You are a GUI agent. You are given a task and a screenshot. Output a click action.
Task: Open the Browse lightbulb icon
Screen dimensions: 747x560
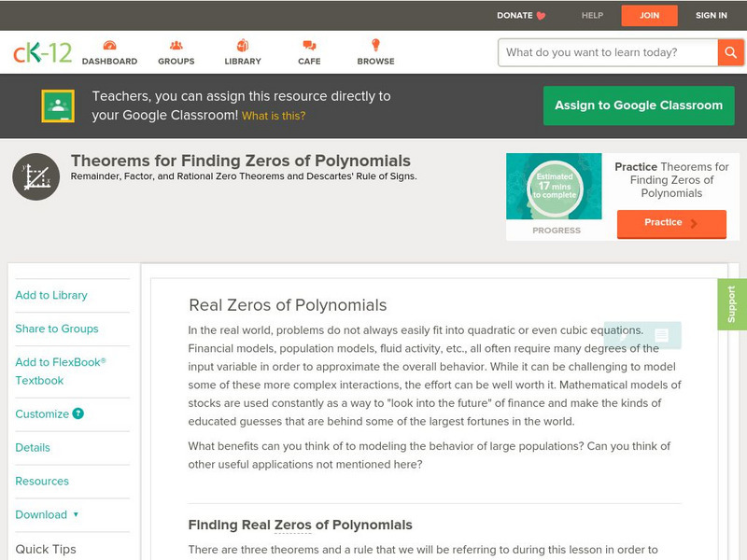tap(375, 45)
